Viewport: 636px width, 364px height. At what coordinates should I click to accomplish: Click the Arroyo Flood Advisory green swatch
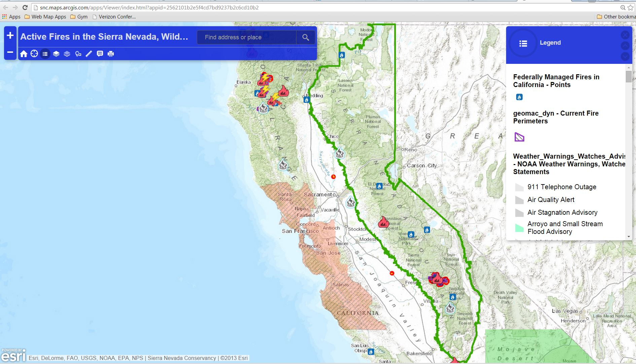pyautogui.click(x=519, y=228)
